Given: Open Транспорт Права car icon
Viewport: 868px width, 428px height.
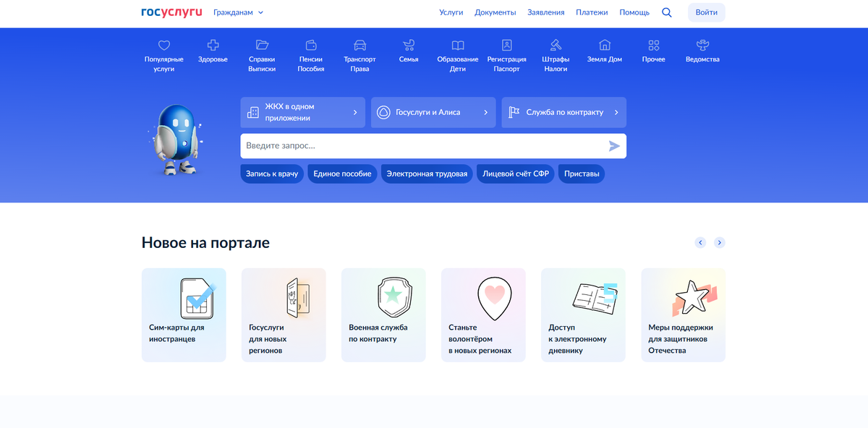Looking at the screenshot, I should [x=359, y=45].
